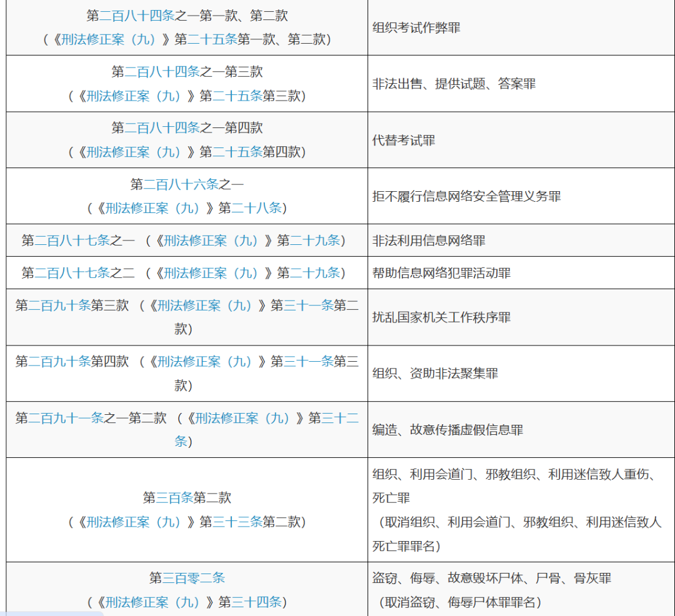Select the 取消组织、利用会道门 note text
This screenshot has height=616, width=675.
coord(517,534)
